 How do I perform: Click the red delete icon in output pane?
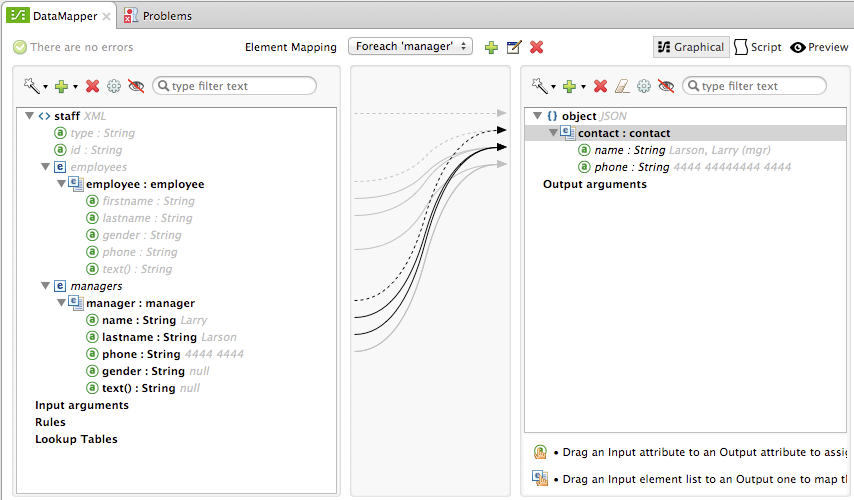click(600, 86)
